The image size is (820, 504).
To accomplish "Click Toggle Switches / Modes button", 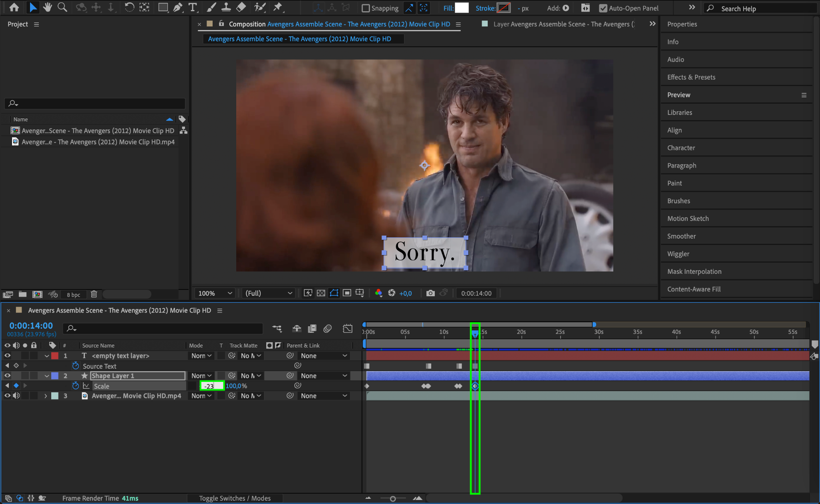I will point(235,498).
